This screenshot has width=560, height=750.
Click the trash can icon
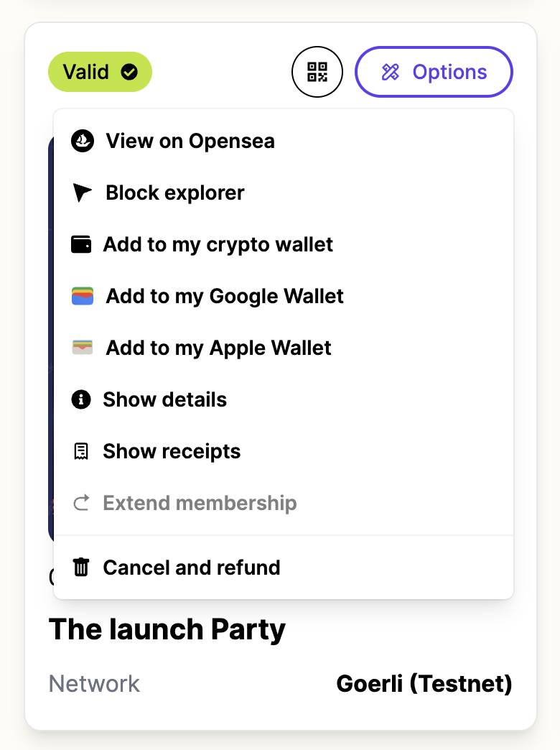(x=81, y=568)
